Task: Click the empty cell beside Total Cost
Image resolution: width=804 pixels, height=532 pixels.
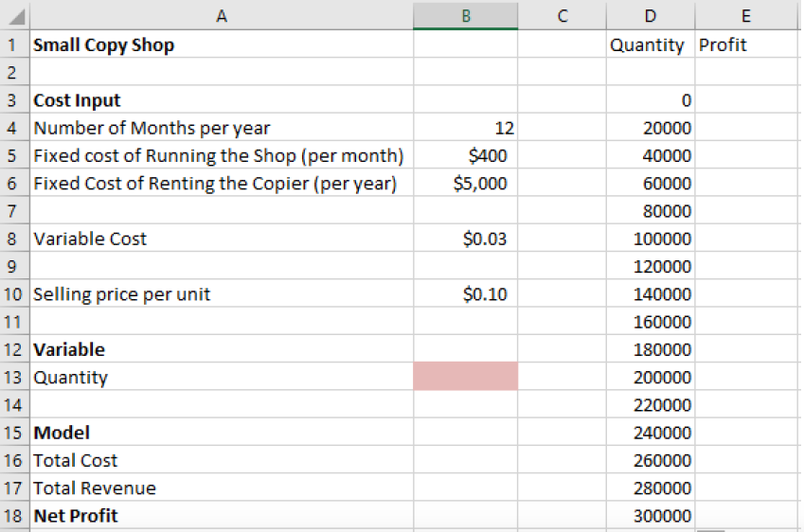Action: [x=465, y=460]
